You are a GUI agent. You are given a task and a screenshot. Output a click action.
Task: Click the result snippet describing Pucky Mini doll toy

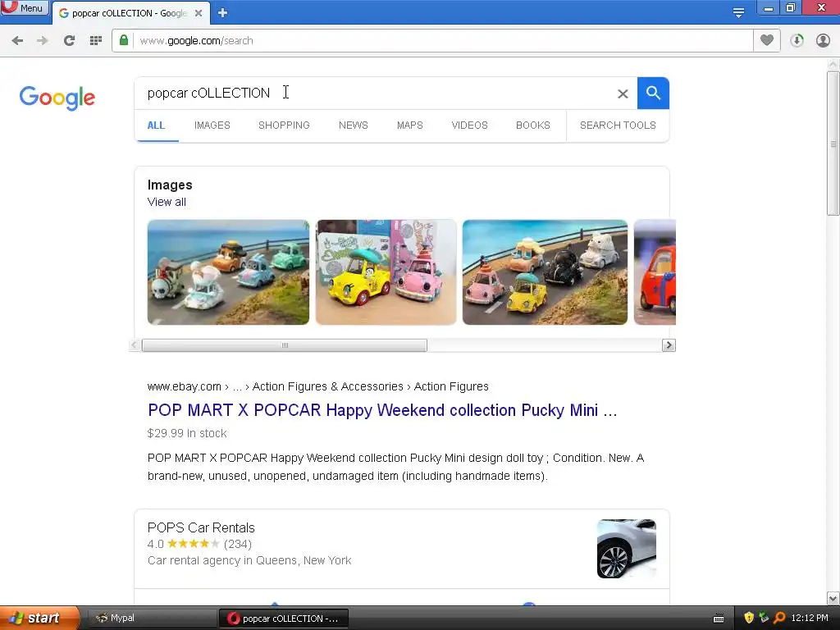click(x=396, y=467)
